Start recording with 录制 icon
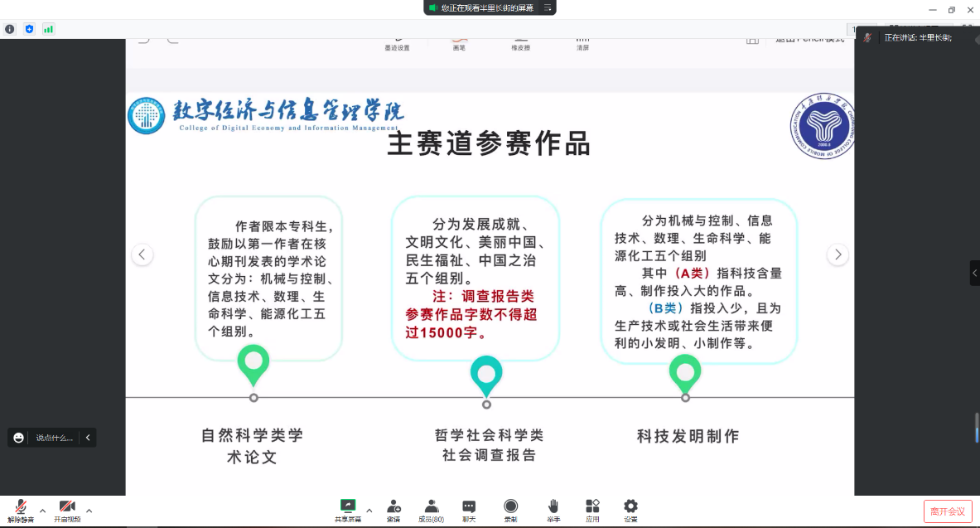This screenshot has height=528, width=980. pyautogui.click(x=511, y=510)
